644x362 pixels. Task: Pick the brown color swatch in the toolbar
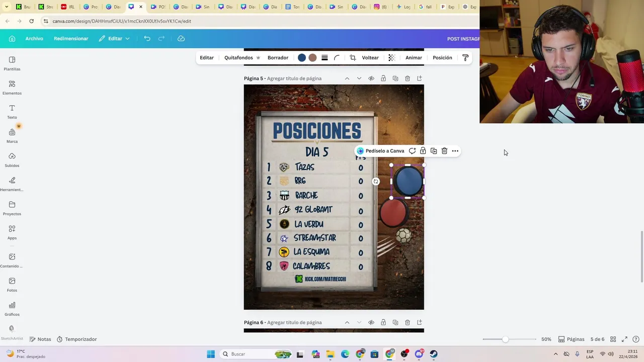click(x=312, y=58)
